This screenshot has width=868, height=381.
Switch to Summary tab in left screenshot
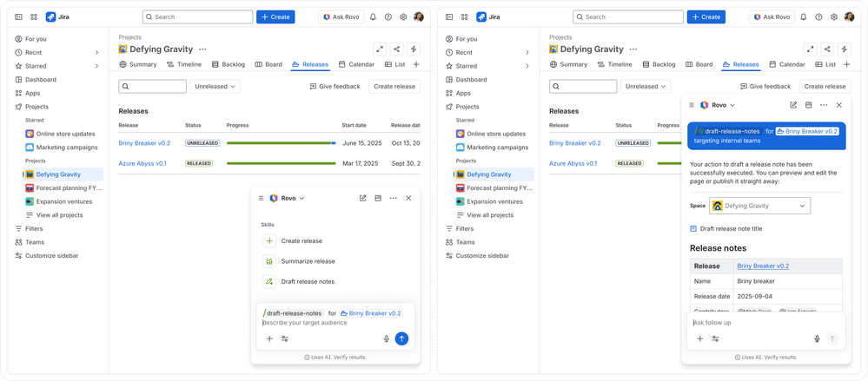[x=138, y=65]
